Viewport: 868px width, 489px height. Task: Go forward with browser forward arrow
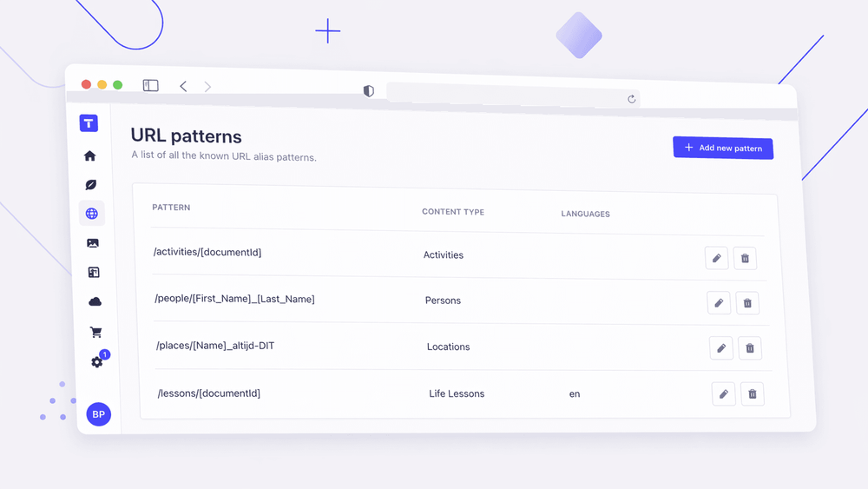pos(207,87)
